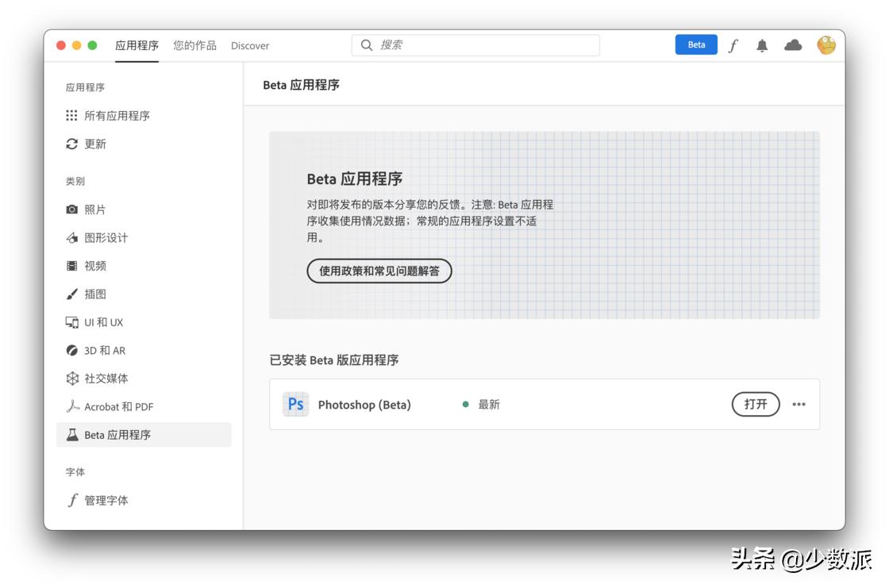Select the 插图 brush category icon
This screenshot has height=588, width=889.
[x=72, y=294]
